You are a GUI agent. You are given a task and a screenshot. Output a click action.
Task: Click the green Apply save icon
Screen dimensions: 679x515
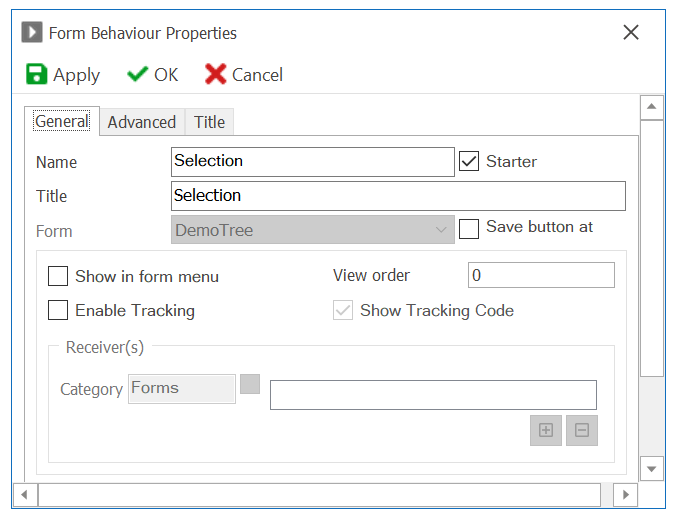36,74
